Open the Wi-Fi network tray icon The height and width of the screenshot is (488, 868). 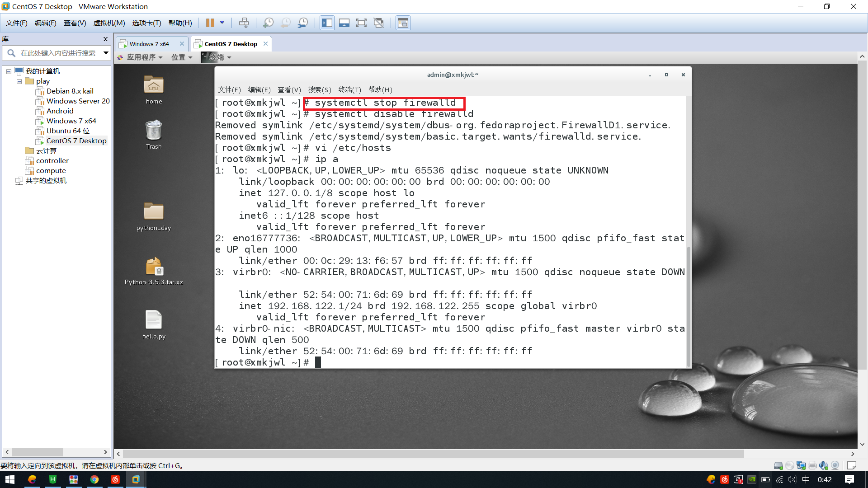point(779,479)
